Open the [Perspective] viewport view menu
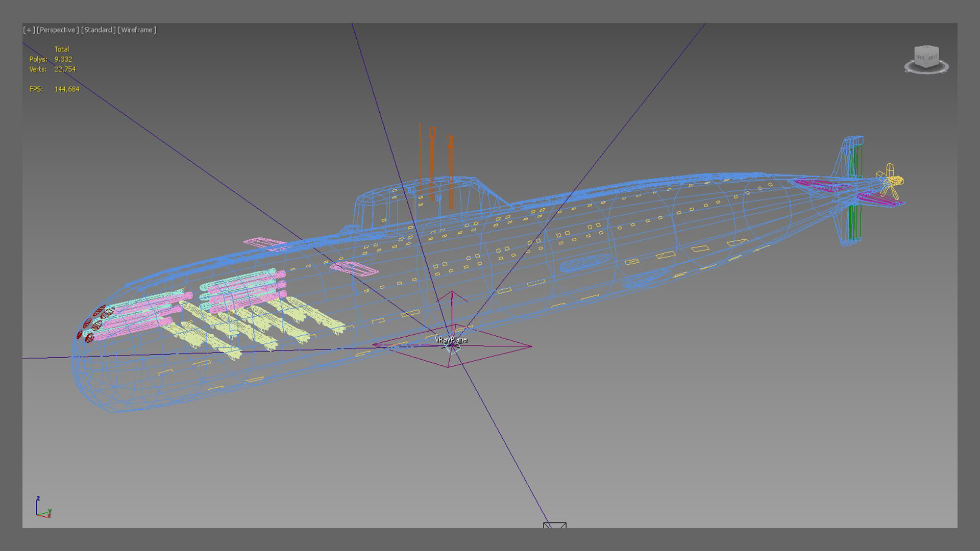980x551 pixels. [58, 30]
